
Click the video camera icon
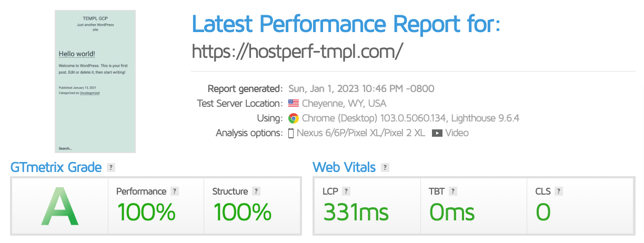[x=437, y=133]
